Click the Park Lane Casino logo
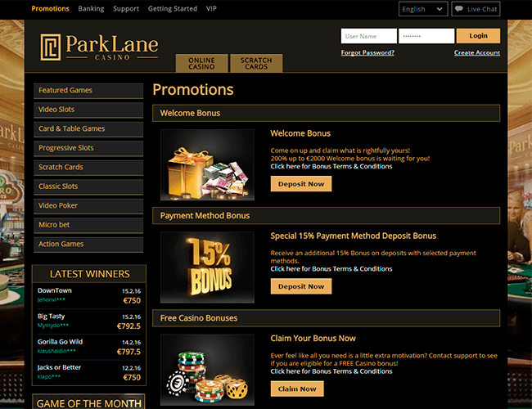The image size is (532, 409). point(99,47)
